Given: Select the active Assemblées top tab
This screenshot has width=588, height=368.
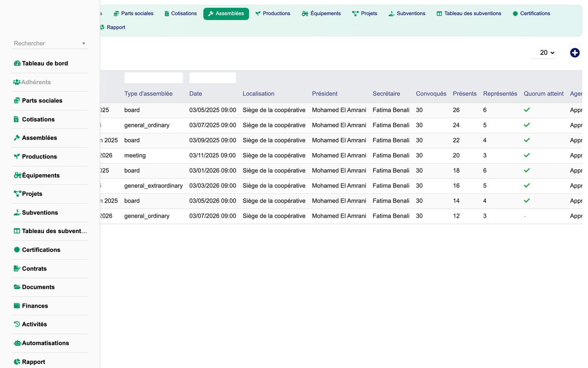Looking at the screenshot, I should pos(226,14).
